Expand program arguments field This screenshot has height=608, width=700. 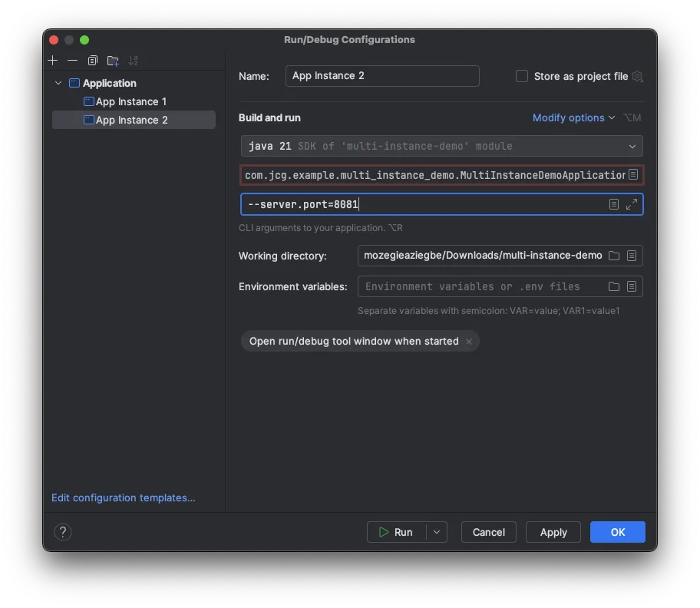(x=631, y=204)
